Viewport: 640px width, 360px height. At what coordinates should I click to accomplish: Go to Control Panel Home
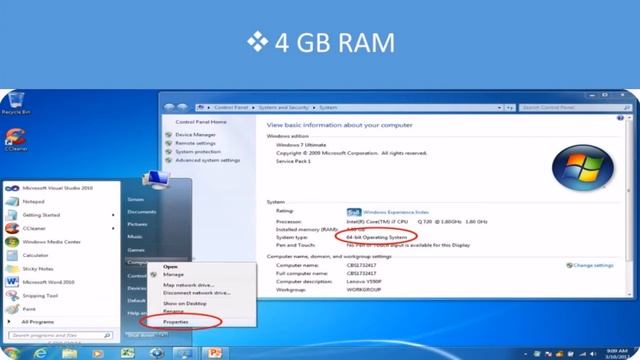pos(201,122)
